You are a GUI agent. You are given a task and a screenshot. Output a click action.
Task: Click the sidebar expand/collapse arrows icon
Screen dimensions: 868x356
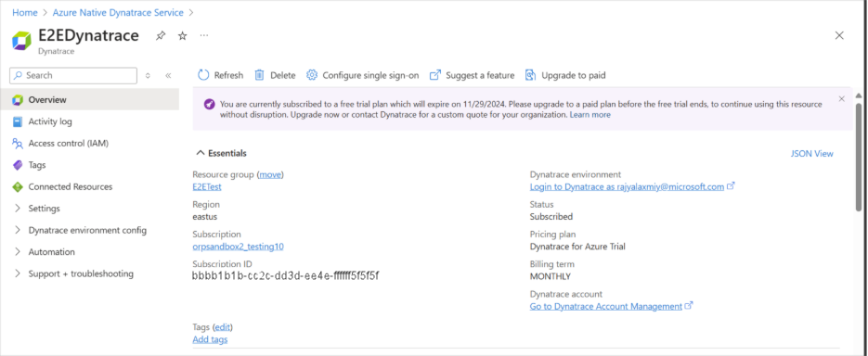click(x=148, y=76)
